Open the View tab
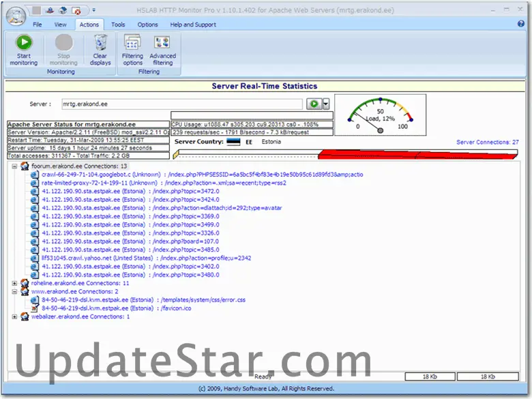 pos(61,25)
